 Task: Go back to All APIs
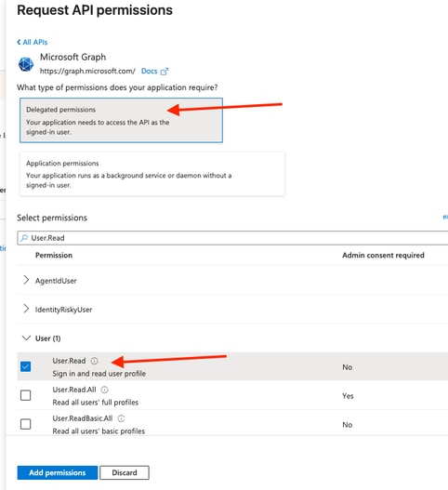[33, 42]
